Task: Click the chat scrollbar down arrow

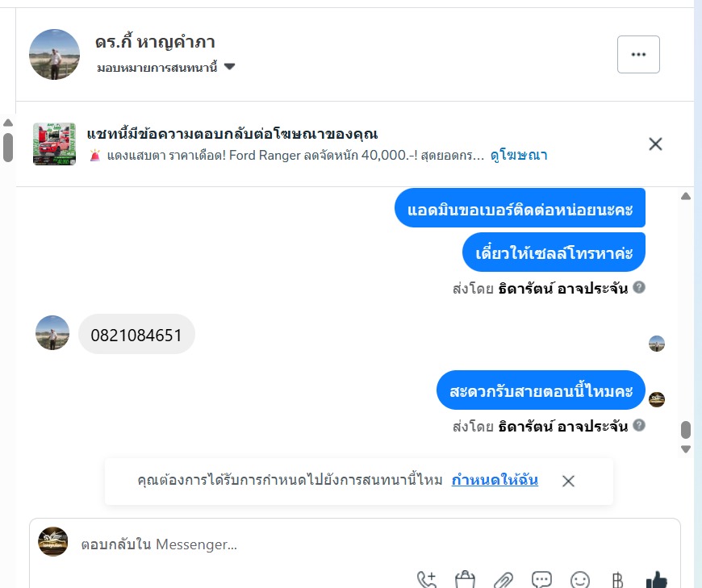Action: (x=685, y=449)
